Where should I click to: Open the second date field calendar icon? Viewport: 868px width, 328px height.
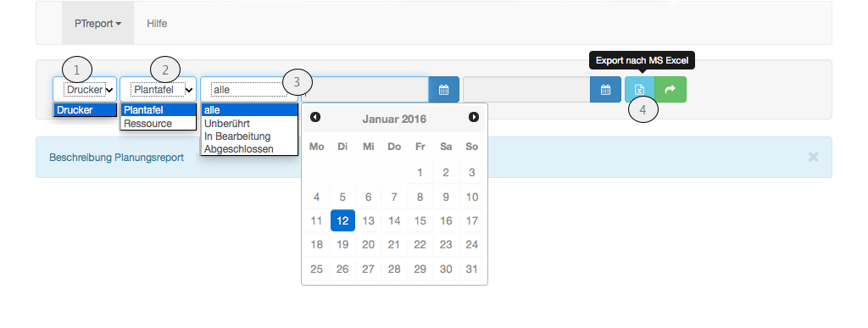pos(605,90)
